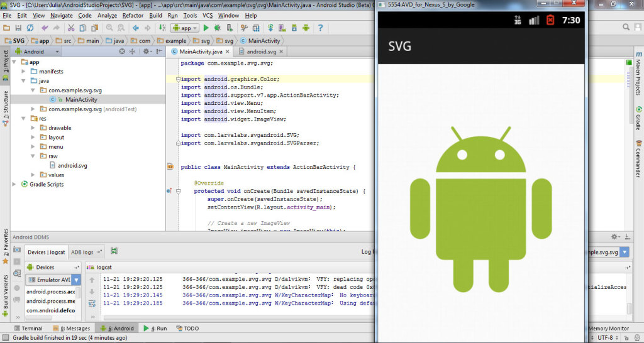The width and height of the screenshot is (644, 343).
Task: Toggle the Maven Projects side panel
Action: tap(639, 74)
